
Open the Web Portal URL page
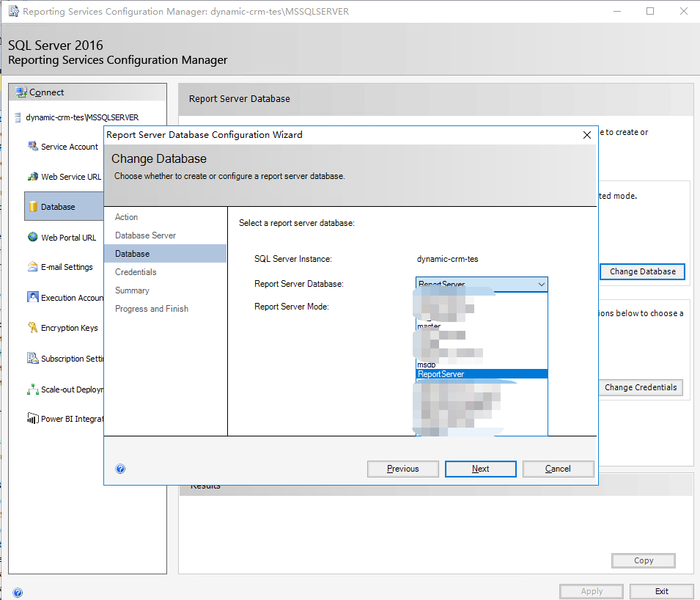point(68,238)
